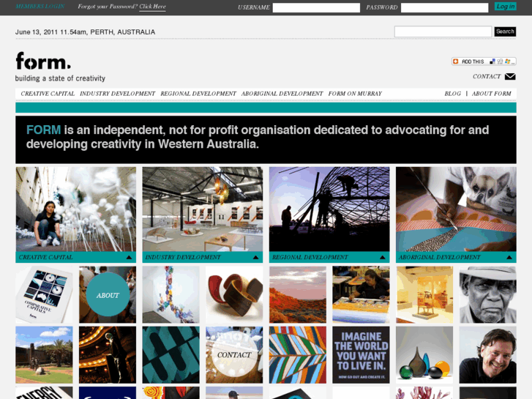This screenshot has height=399, width=532.
Task: Open Creative Capital menu item
Action: pyautogui.click(x=48, y=94)
